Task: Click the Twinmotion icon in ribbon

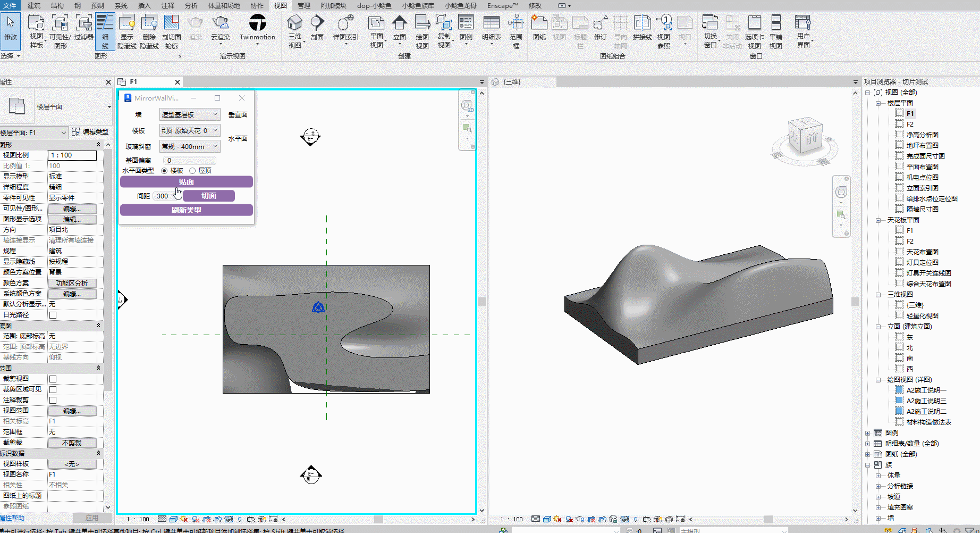Action: [x=257, y=24]
